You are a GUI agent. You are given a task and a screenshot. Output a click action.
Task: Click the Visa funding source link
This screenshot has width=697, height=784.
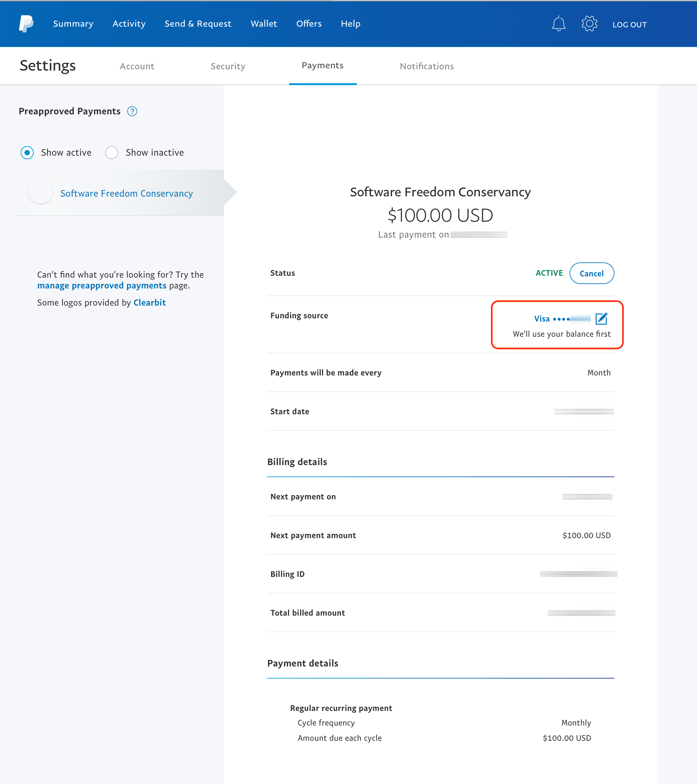click(x=562, y=319)
